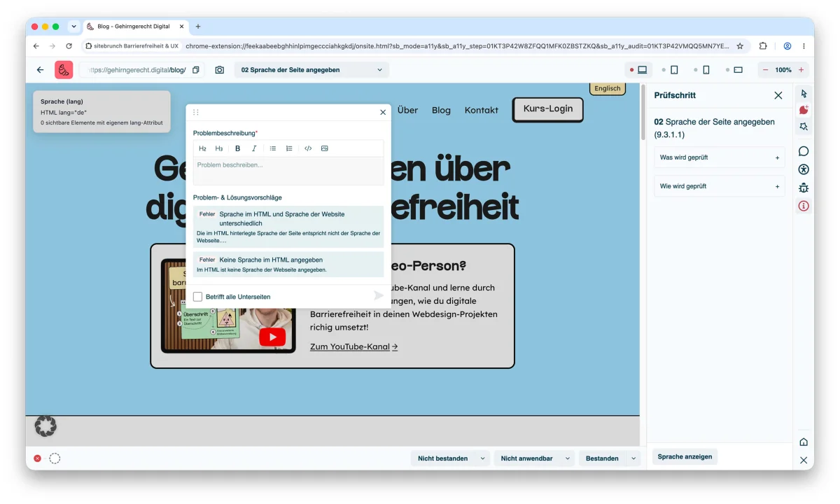840x504 pixels.
Task: Decrease zoom with the minus button
Action: coord(765,70)
